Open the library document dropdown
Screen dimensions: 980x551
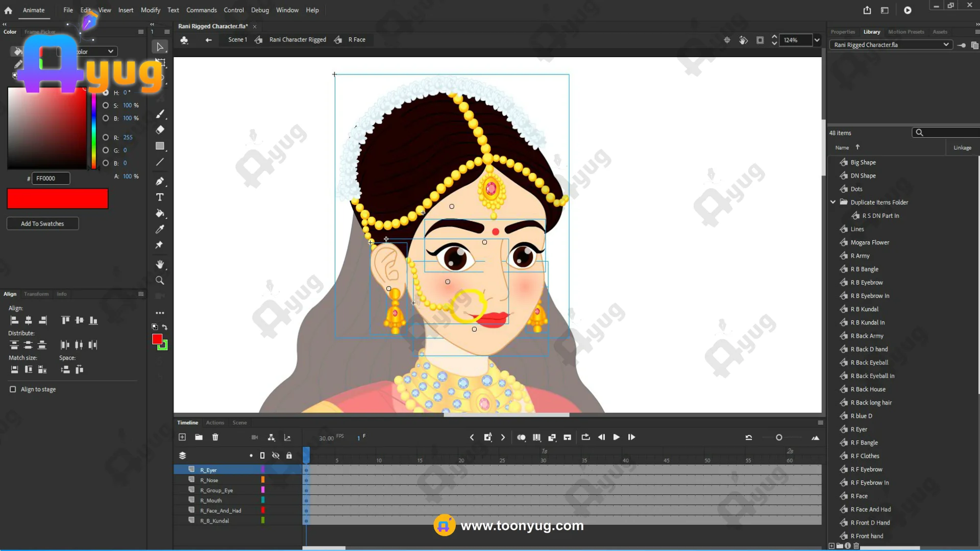coord(946,45)
